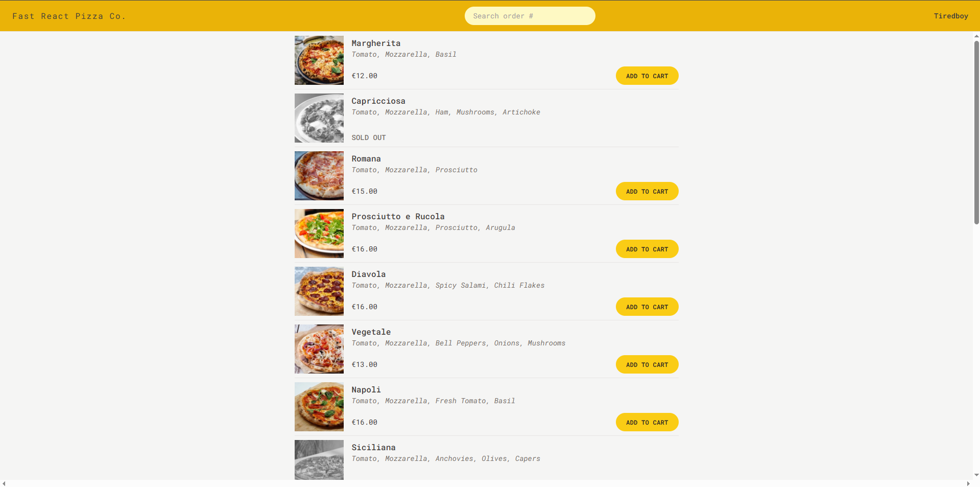Select the Siciliana pizza image

pyautogui.click(x=319, y=459)
